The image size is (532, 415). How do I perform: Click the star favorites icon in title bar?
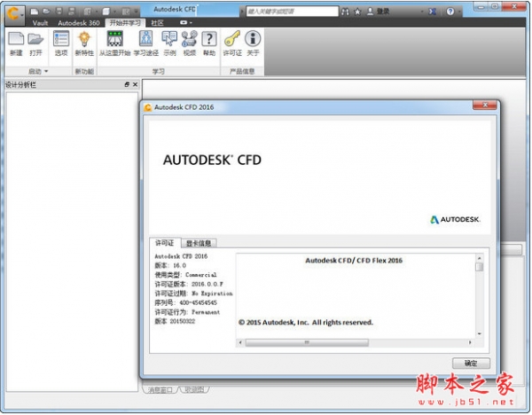(x=357, y=12)
